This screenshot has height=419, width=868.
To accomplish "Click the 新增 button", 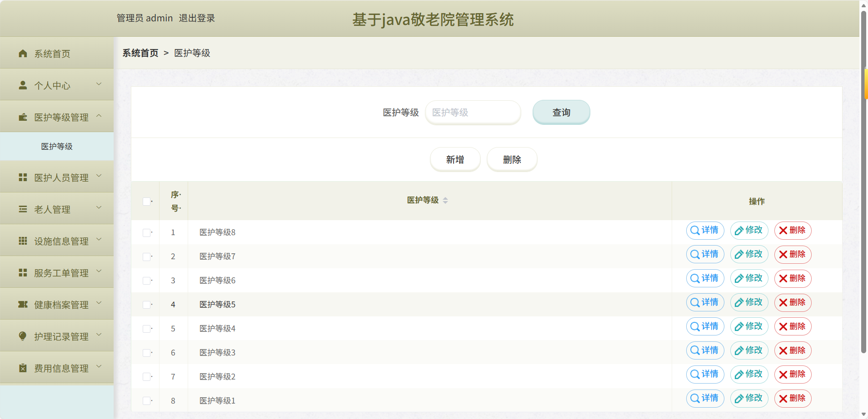I will [x=455, y=159].
